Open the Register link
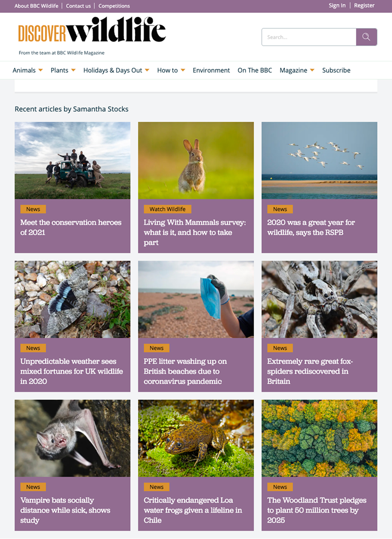Viewport: 392px width, 539px height. pos(364,6)
